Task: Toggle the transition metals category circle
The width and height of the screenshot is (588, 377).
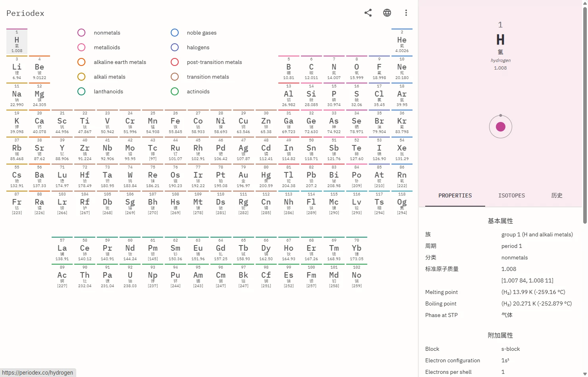Action: coord(175,77)
